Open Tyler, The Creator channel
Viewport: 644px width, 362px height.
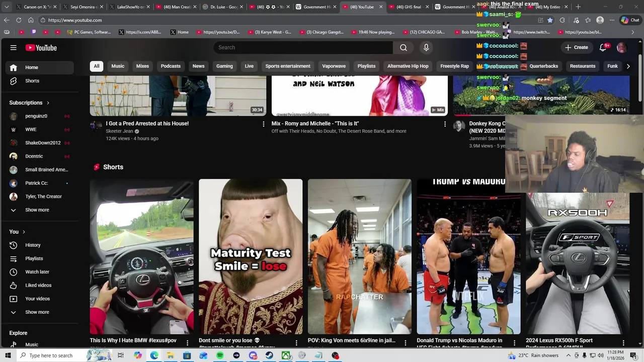point(40,197)
